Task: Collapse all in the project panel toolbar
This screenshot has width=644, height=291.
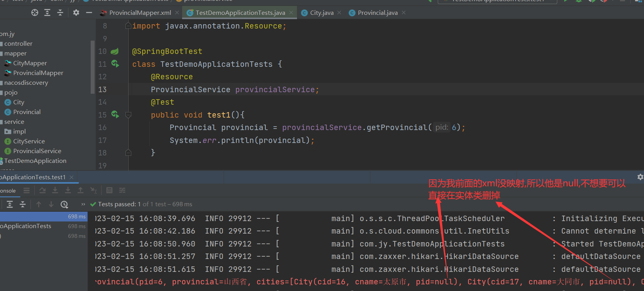Action: pos(60,12)
